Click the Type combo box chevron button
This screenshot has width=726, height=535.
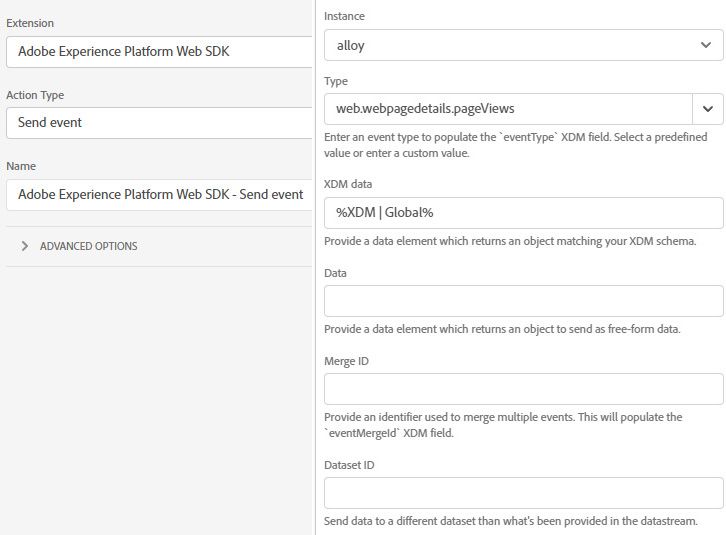pyautogui.click(x=707, y=109)
